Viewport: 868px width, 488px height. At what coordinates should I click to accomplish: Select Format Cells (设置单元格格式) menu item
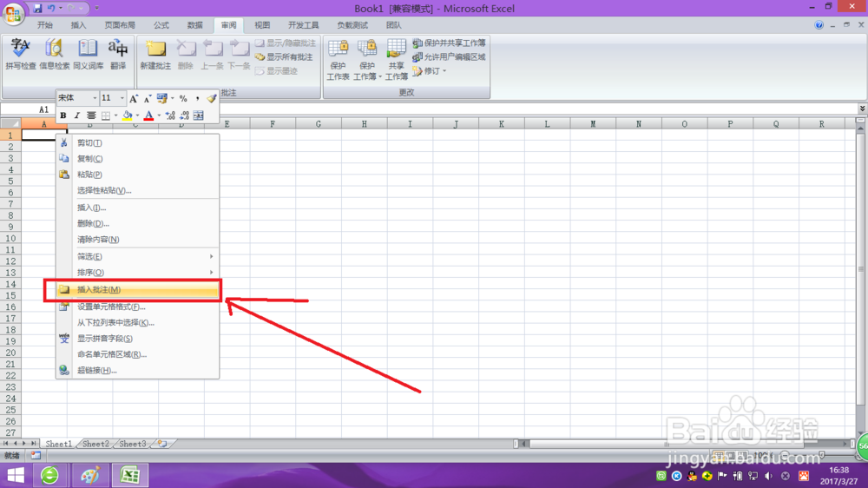pos(137,307)
